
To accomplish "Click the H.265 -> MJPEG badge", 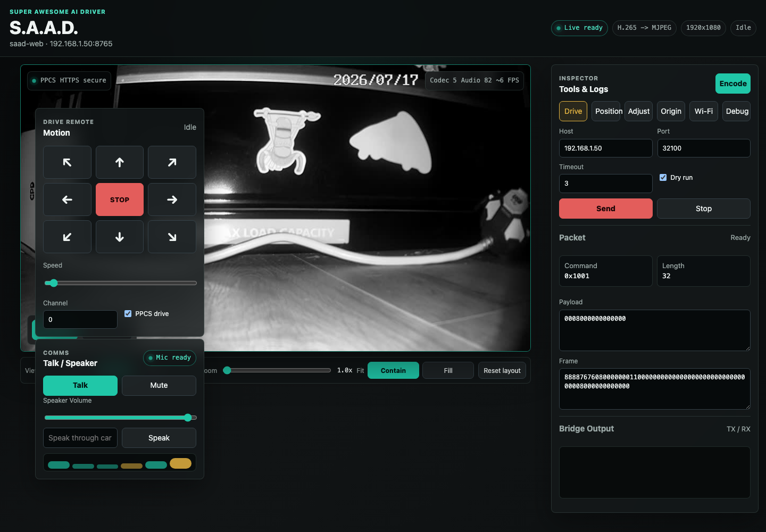I will point(644,28).
